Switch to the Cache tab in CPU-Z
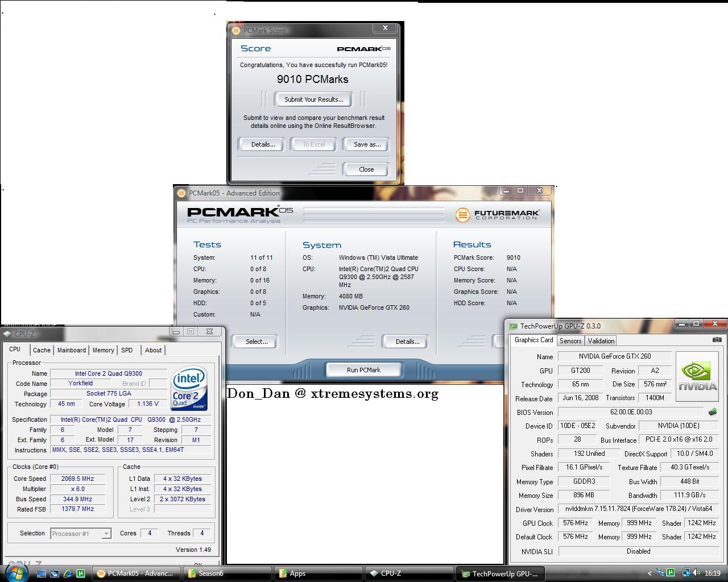 pos(42,350)
